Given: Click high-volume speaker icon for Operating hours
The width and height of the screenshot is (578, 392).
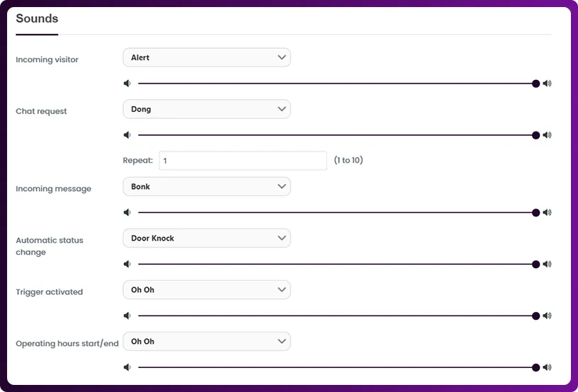Looking at the screenshot, I should [547, 367].
